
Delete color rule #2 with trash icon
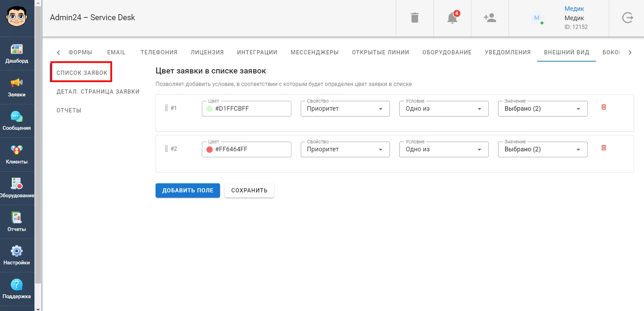pyautogui.click(x=604, y=148)
